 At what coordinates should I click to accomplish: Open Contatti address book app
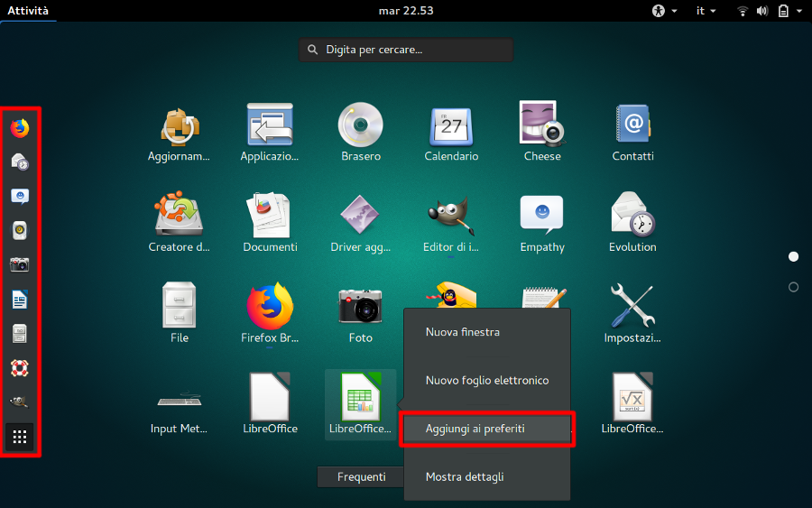pos(632,125)
